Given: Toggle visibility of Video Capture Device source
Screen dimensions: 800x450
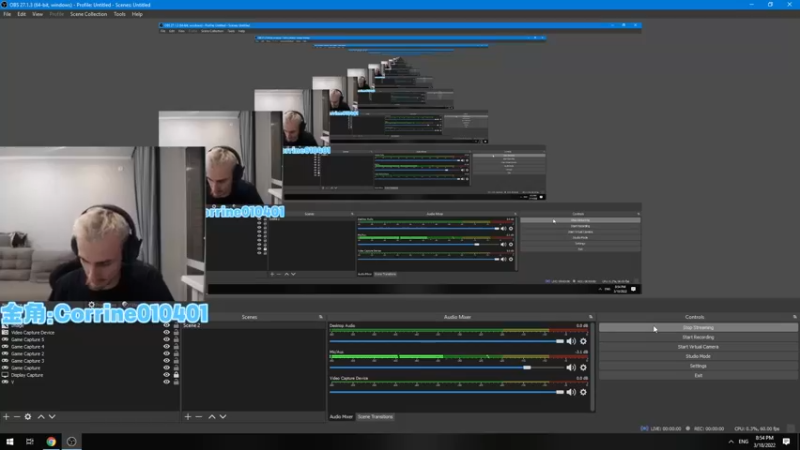Looking at the screenshot, I should [x=166, y=333].
